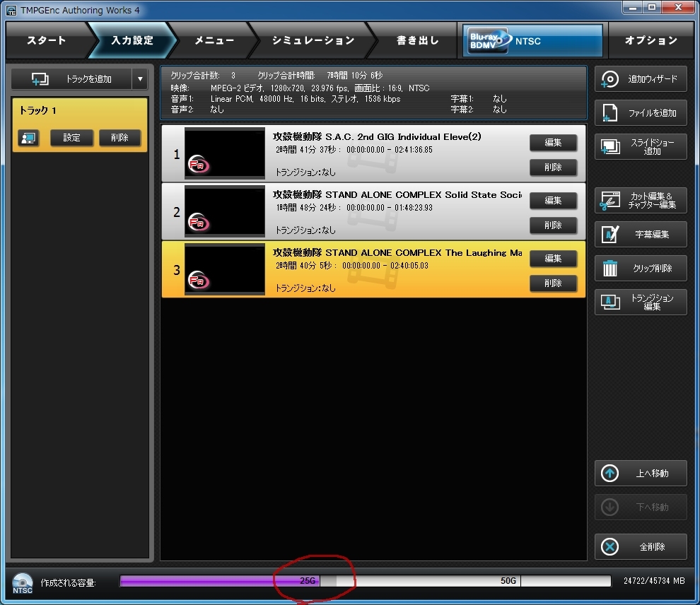Click 全削除 remove-all button
700x605 pixels.
pos(640,547)
